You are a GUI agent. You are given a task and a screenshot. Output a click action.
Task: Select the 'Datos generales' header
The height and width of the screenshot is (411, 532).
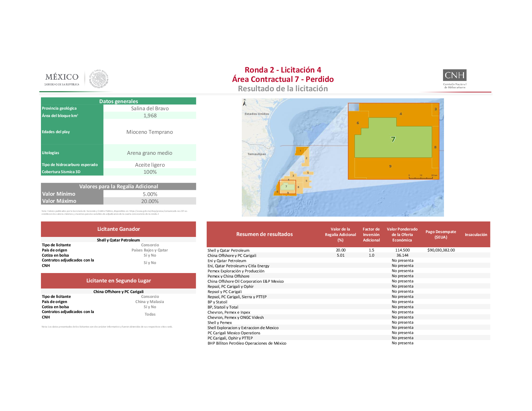click(118, 101)
